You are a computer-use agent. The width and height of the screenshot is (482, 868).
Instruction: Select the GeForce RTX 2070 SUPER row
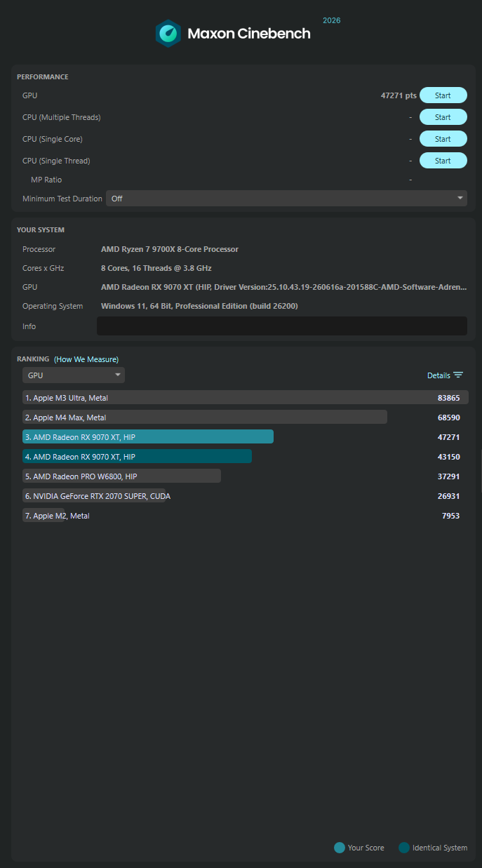pyautogui.click(x=245, y=496)
